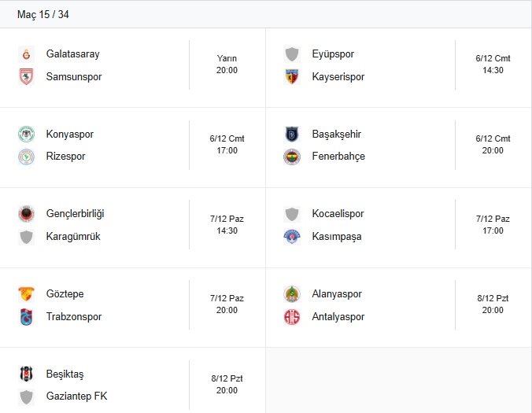
Task: Select the Karagümrük team name
Action: coord(73,237)
